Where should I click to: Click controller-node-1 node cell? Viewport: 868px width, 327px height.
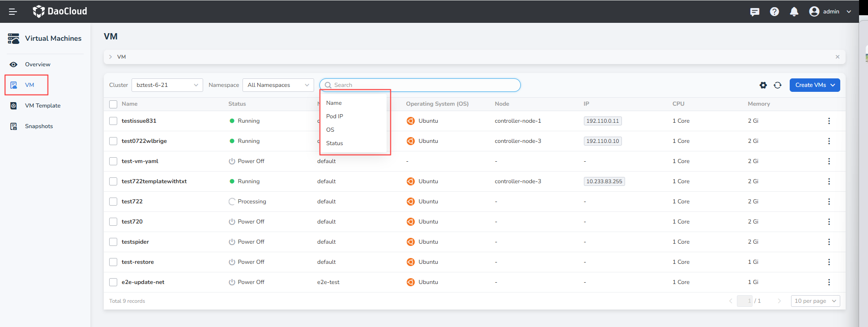pos(518,121)
